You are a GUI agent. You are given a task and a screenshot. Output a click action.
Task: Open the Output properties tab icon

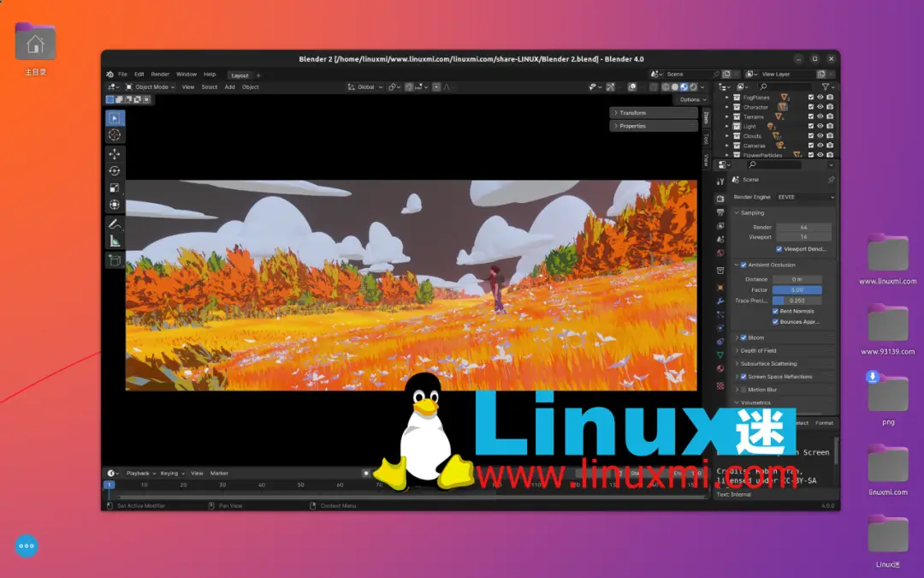(x=720, y=212)
